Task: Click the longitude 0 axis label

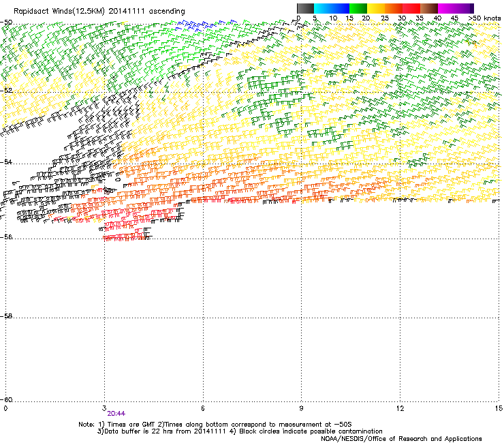Action: [5, 408]
